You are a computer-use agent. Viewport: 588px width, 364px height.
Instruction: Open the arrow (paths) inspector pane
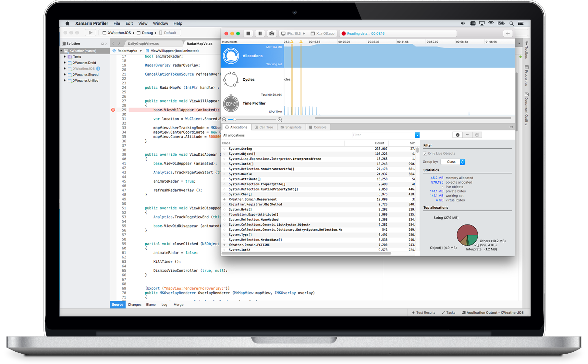[467, 135]
